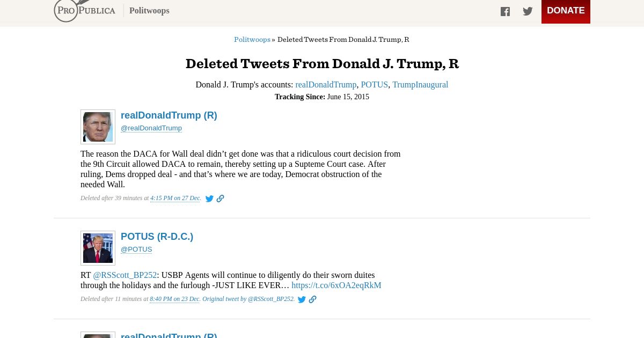Click 4:15 PM on 27 Dec timestamp
The height and width of the screenshot is (338, 644).
pyautogui.click(x=175, y=199)
